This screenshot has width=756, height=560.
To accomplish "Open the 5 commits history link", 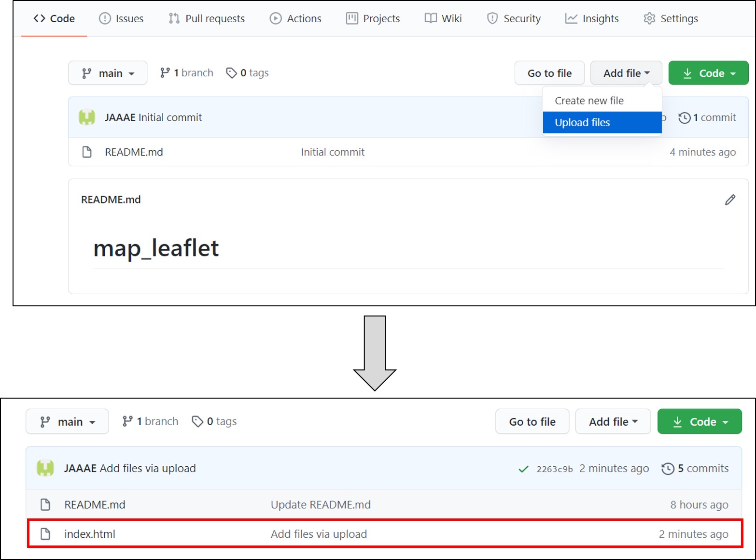I will (x=695, y=468).
